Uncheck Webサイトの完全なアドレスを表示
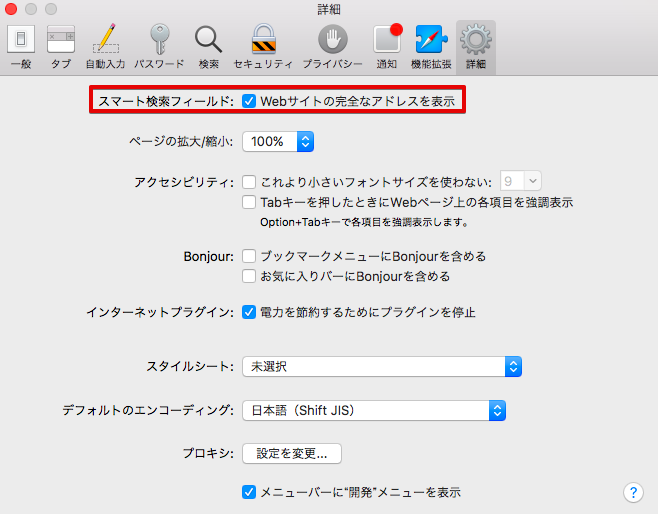The width and height of the screenshot is (658, 514). [x=249, y=101]
